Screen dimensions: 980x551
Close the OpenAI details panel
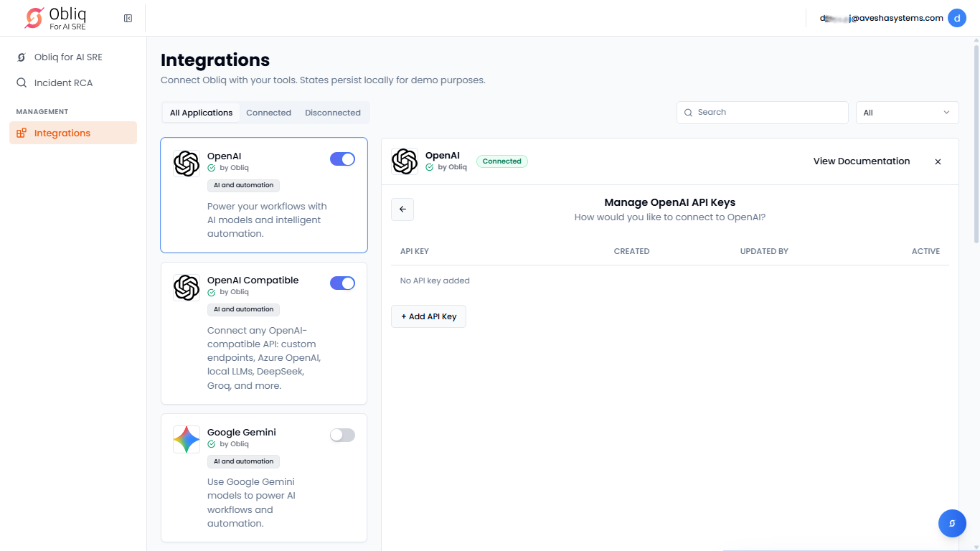click(937, 161)
